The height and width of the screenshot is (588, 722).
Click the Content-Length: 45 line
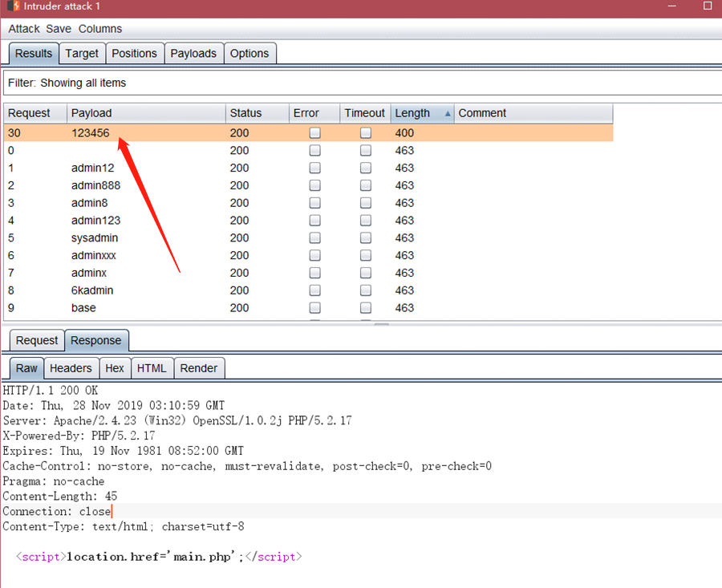[60, 497]
